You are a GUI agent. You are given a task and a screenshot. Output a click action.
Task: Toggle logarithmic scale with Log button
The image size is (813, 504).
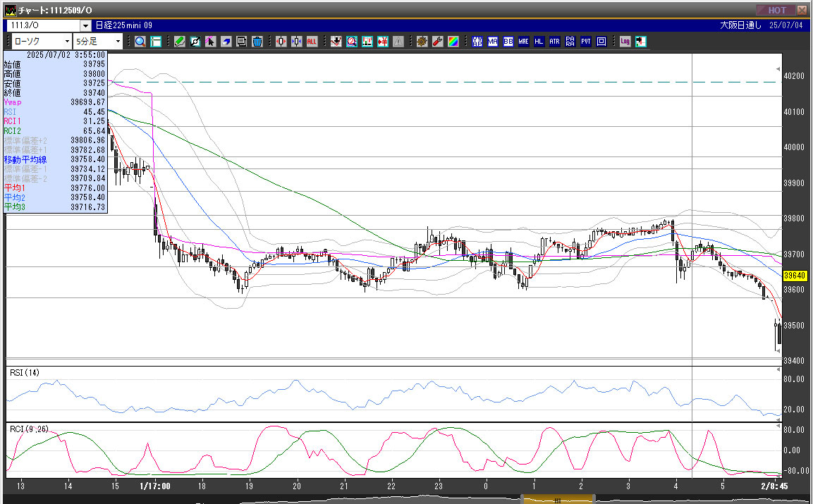(625, 42)
